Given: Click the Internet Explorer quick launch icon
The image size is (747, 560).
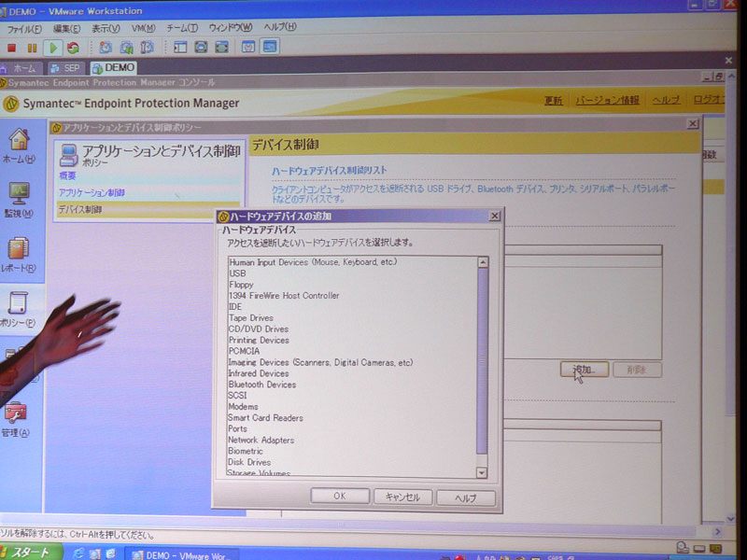Looking at the screenshot, I should tap(78, 553).
